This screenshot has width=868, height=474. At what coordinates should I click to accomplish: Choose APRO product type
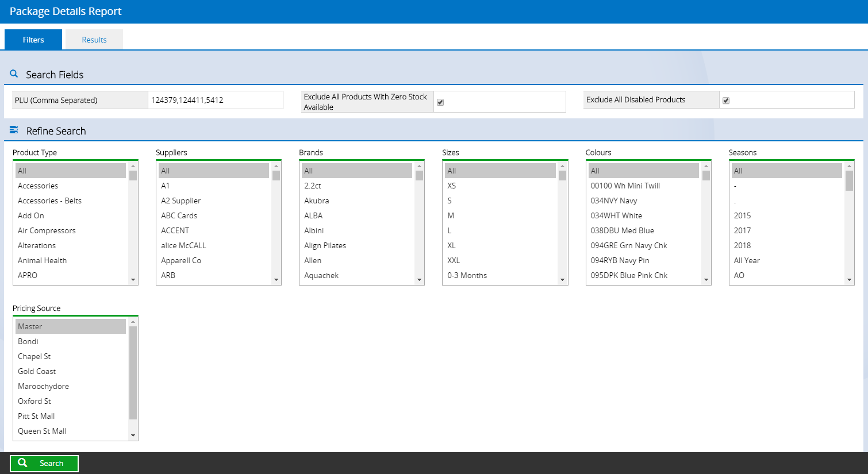[x=71, y=275]
